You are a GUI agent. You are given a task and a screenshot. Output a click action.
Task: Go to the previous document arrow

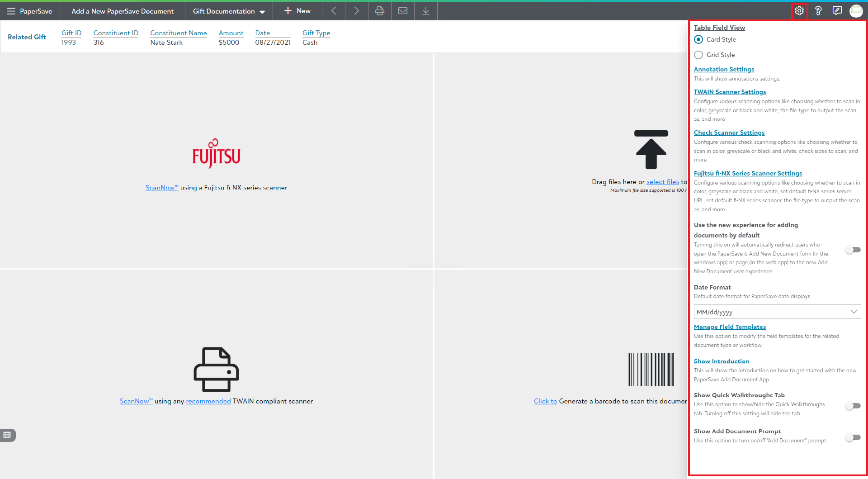click(334, 11)
